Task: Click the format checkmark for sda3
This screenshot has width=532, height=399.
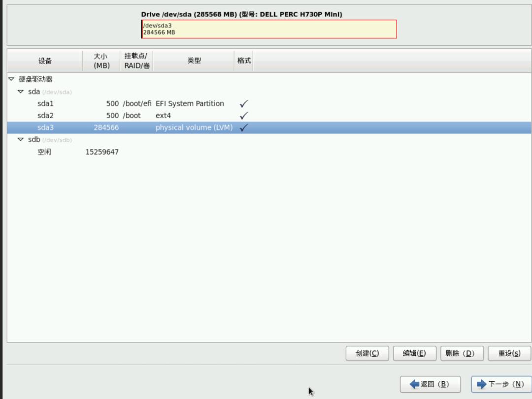Action: click(x=244, y=128)
